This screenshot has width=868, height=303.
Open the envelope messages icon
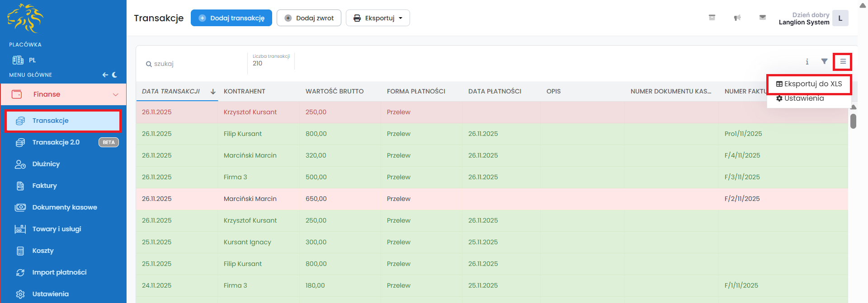pyautogui.click(x=763, y=18)
